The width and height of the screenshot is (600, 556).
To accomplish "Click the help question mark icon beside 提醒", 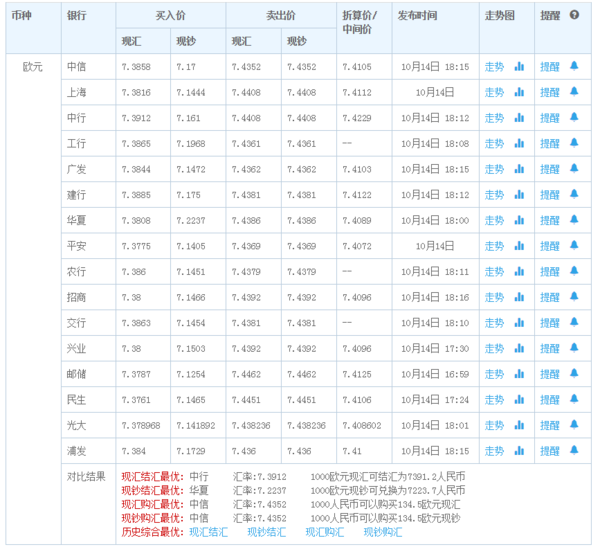I will 574,15.
